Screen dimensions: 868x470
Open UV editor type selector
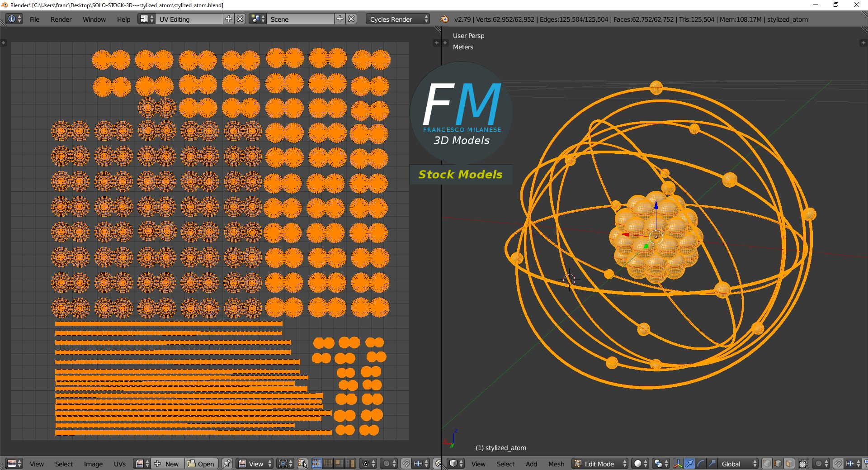[x=14, y=464]
